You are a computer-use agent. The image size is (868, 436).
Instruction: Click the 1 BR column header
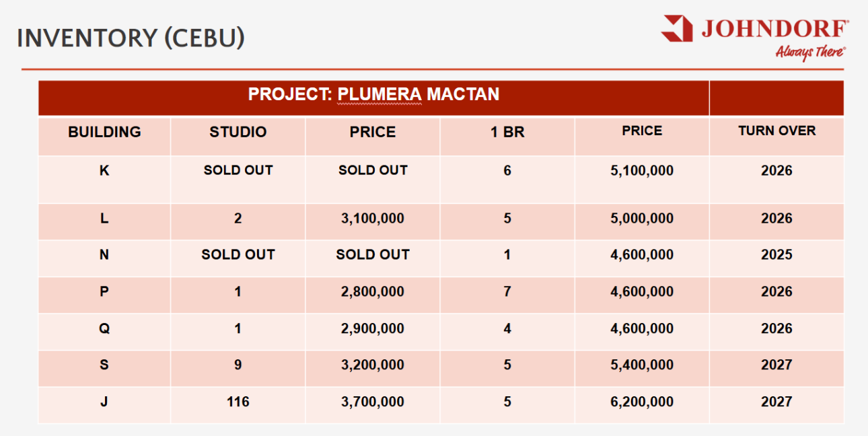(x=507, y=133)
